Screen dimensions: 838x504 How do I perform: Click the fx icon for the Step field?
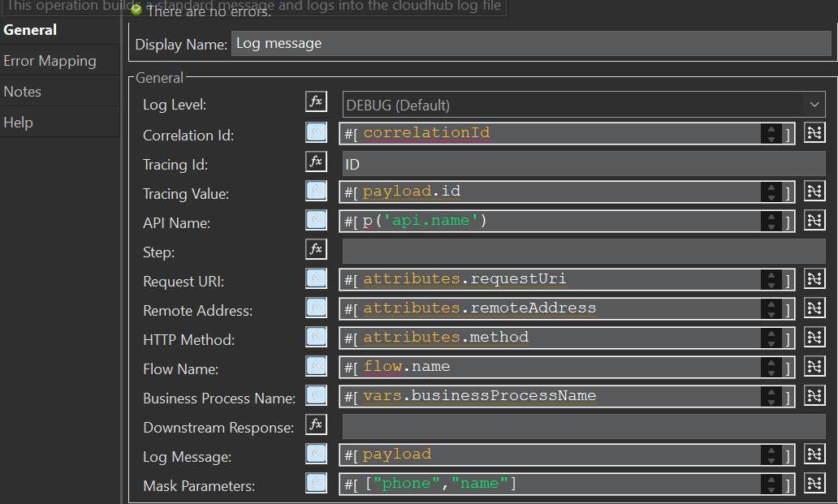(x=316, y=249)
